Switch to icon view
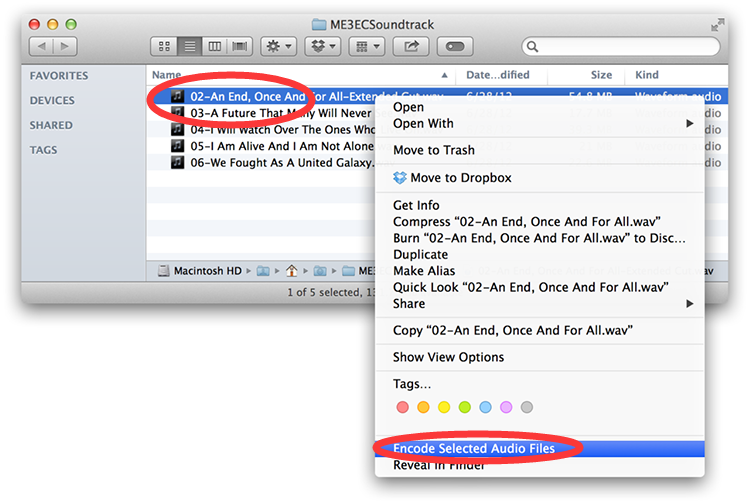Viewport: 747px width, 501px height. (164, 46)
